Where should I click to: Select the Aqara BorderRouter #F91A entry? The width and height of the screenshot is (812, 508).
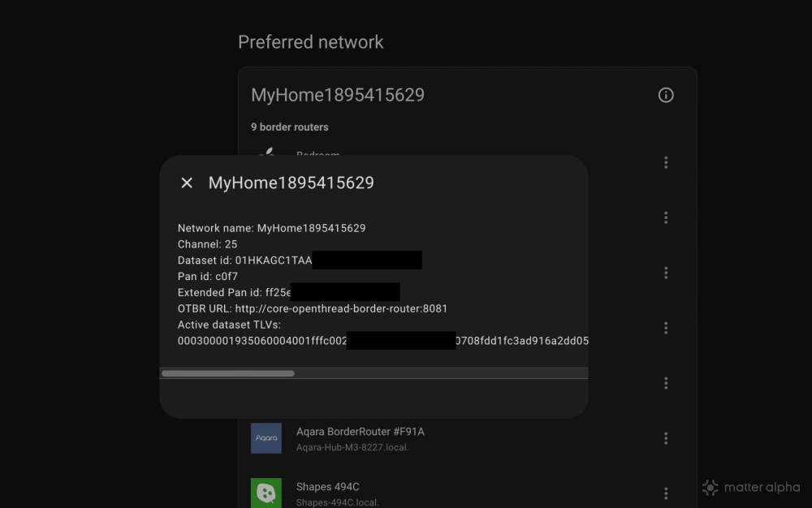[361, 432]
